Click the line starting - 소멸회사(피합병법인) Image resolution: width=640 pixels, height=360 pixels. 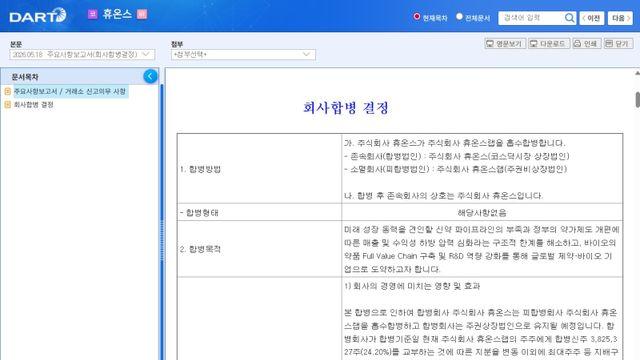pos(456,169)
